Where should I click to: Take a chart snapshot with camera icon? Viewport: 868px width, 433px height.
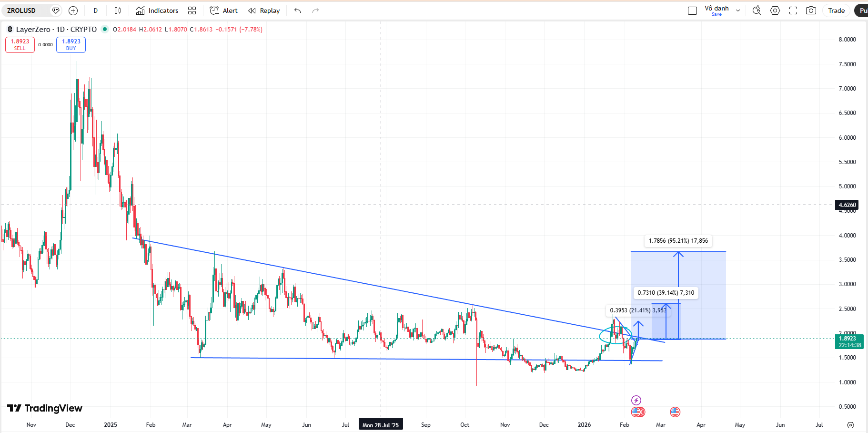point(811,10)
